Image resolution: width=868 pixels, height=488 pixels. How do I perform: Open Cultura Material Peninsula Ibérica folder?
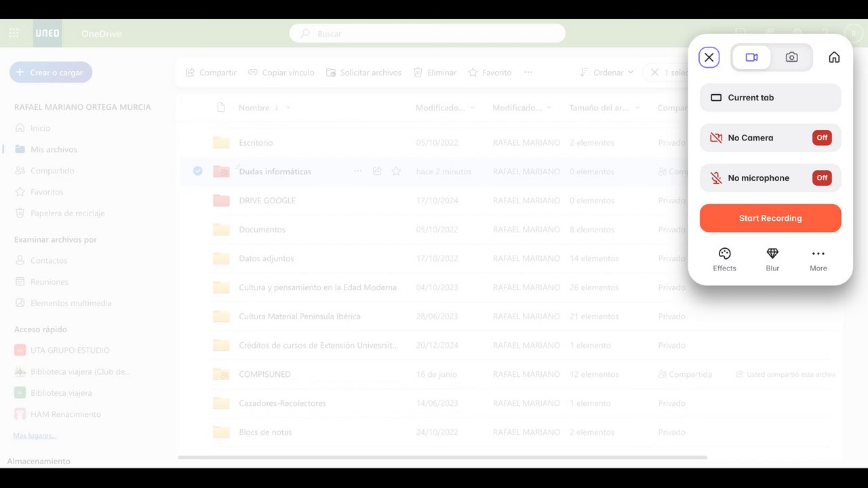(300, 317)
